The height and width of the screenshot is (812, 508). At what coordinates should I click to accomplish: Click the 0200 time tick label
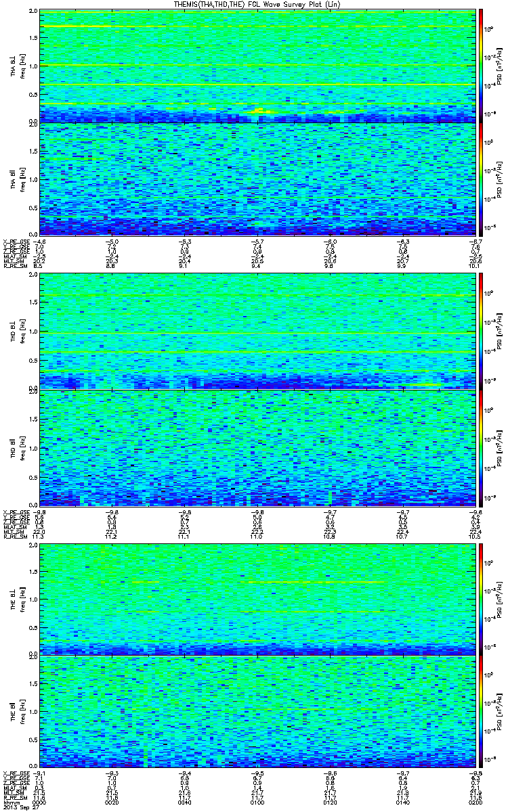click(x=474, y=802)
